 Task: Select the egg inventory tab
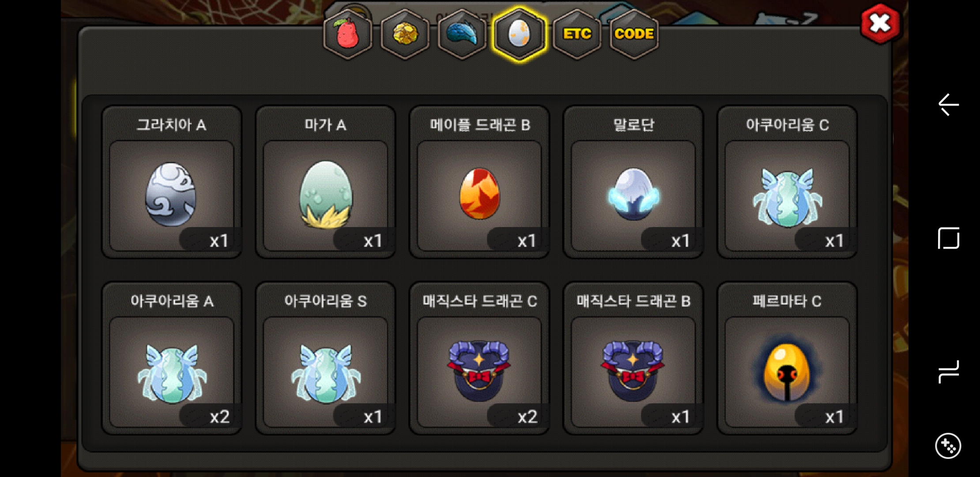pyautogui.click(x=520, y=34)
